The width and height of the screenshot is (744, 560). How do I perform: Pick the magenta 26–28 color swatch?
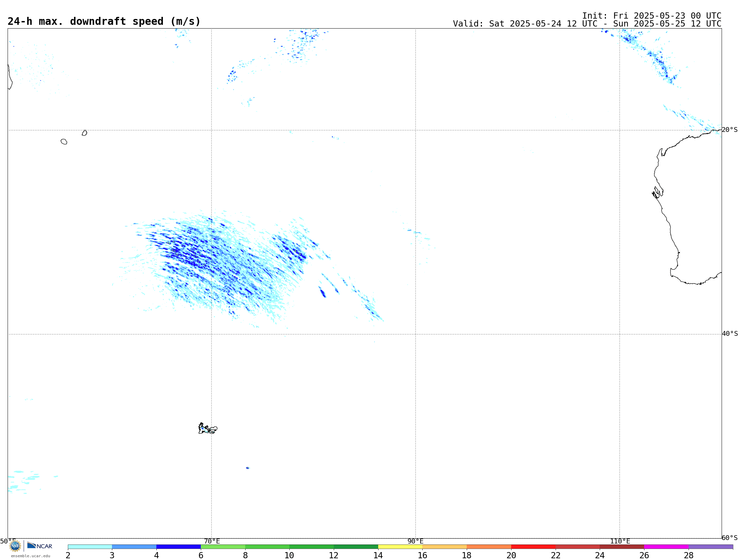(666, 547)
